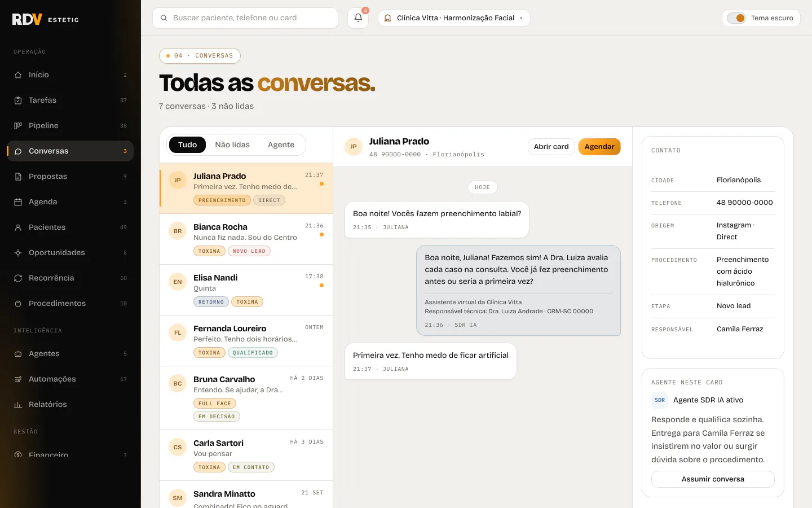Click the EM DECISÃO tag
The image size is (812, 508).
click(x=217, y=417)
